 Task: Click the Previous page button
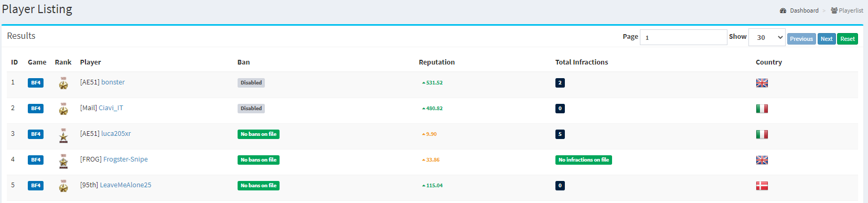[x=801, y=39]
